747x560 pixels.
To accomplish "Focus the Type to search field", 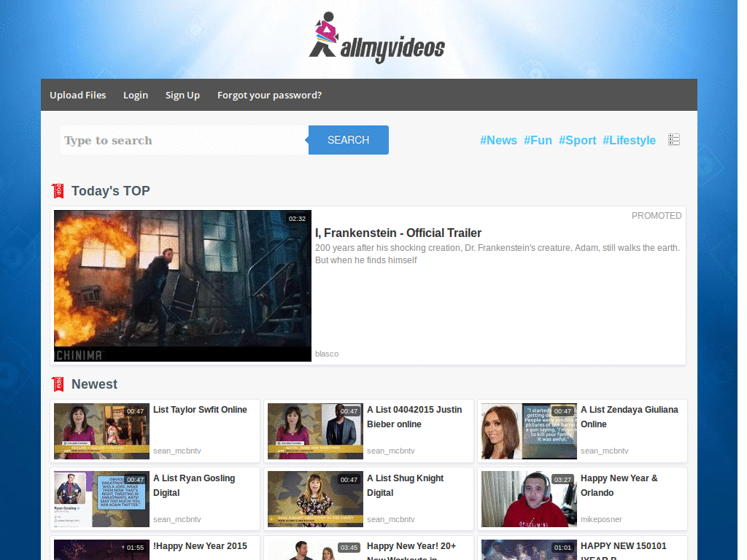I will [x=185, y=140].
